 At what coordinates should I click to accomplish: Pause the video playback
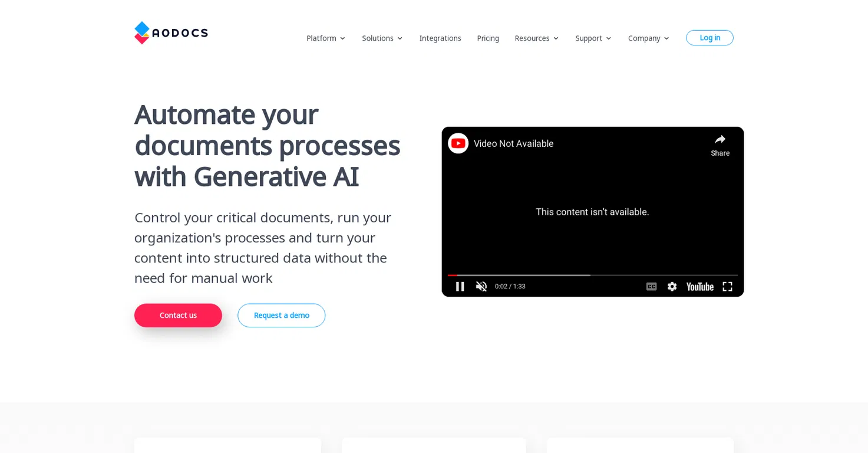[460, 286]
